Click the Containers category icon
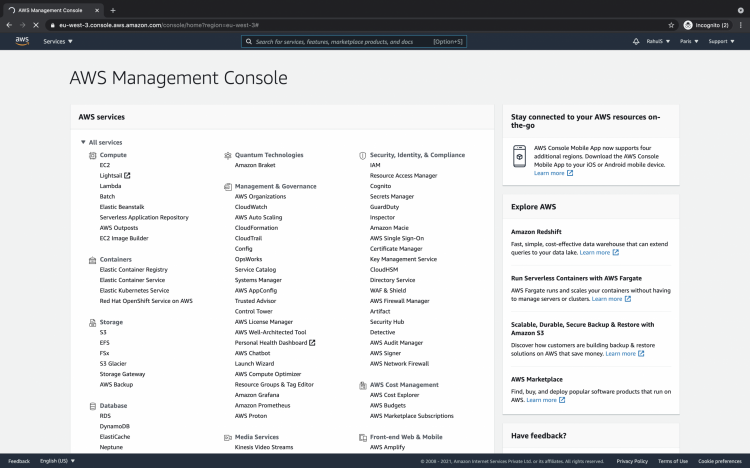 tap(92, 260)
